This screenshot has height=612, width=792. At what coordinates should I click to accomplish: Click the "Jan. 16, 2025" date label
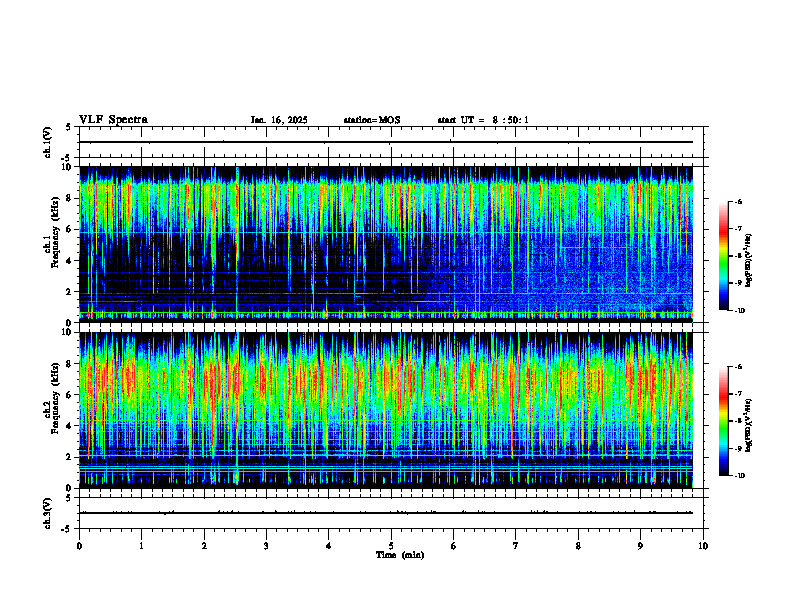[x=279, y=120]
